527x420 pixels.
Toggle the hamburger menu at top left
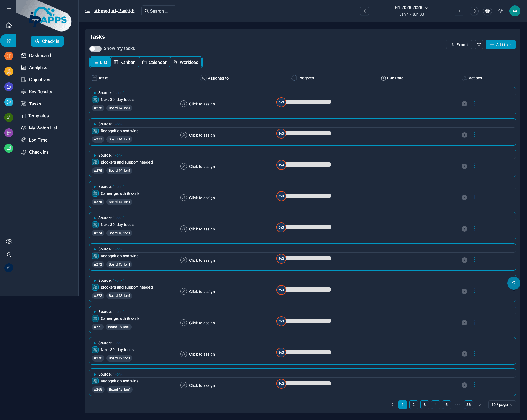[x=9, y=9]
